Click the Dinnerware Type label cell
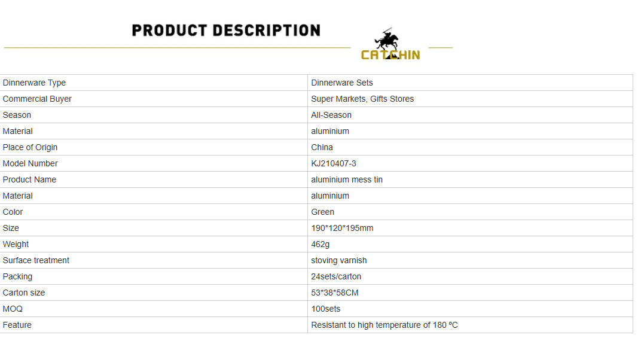The image size is (644, 338). pos(34,83)
